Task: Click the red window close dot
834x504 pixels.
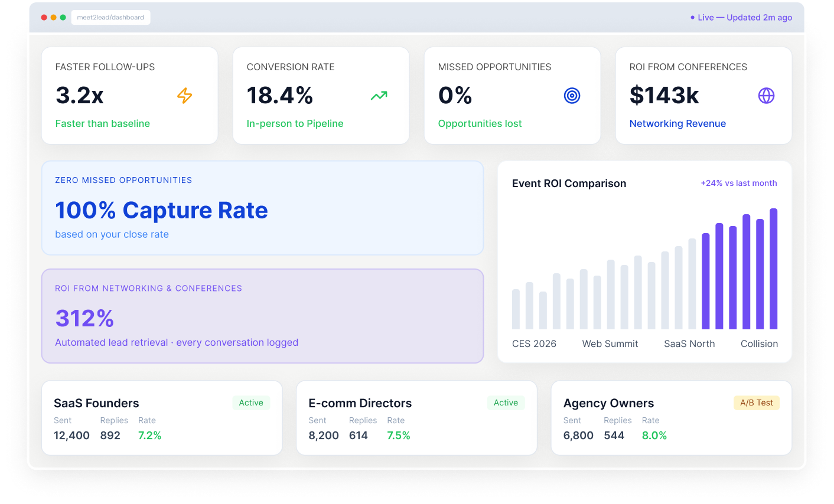Action: coord(44,18)
